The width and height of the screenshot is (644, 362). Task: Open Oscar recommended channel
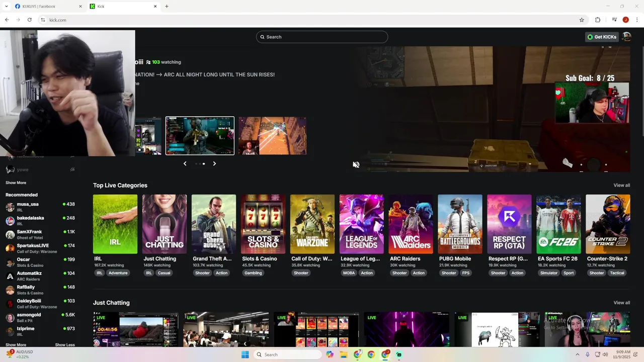pos(40,262)
